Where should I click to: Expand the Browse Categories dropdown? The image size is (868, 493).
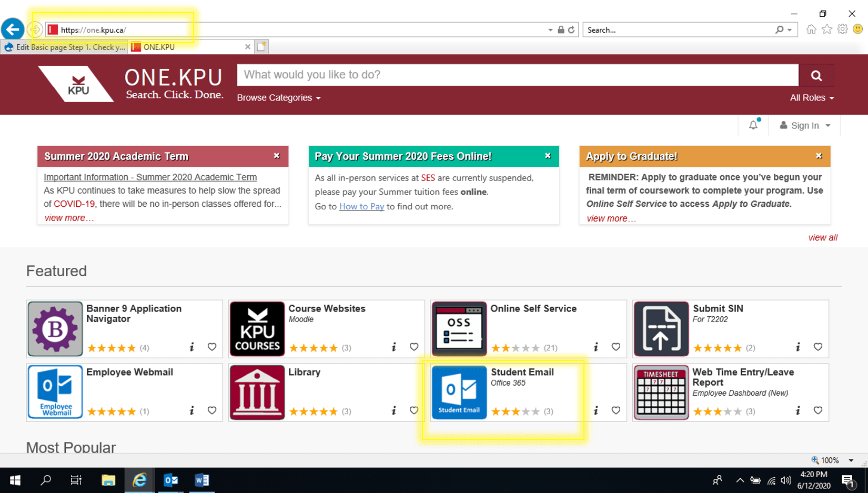(278, 97)
